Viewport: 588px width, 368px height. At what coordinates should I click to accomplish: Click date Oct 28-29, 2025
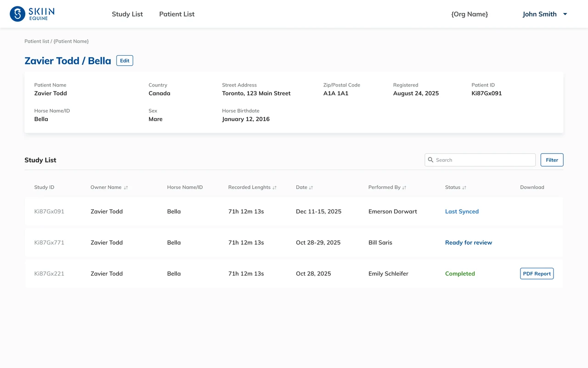tap(318, 242)
